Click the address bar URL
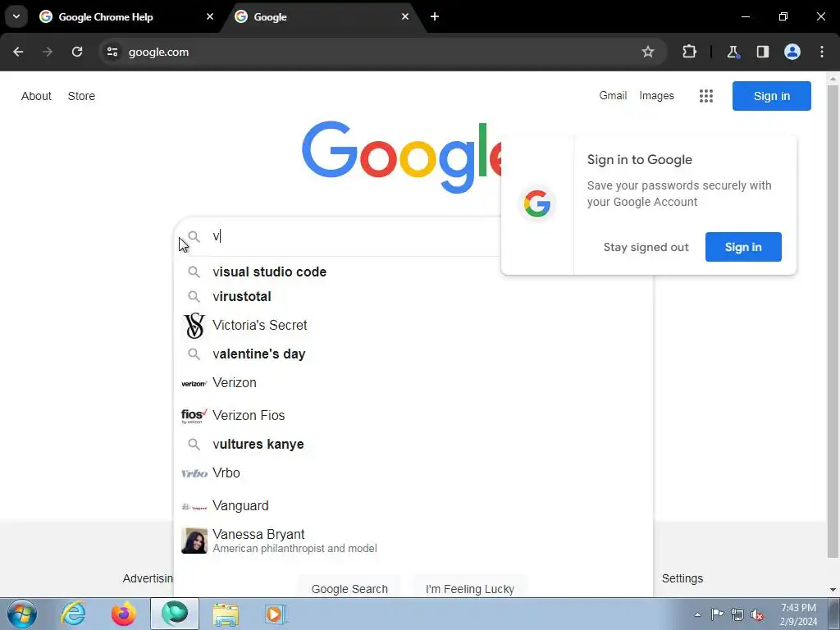 coord(158,52)
